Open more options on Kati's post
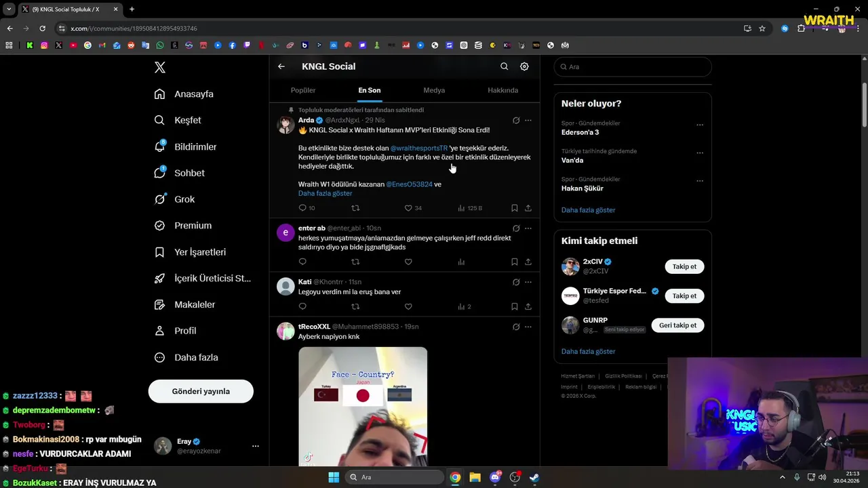 click(x=528, y=282)
